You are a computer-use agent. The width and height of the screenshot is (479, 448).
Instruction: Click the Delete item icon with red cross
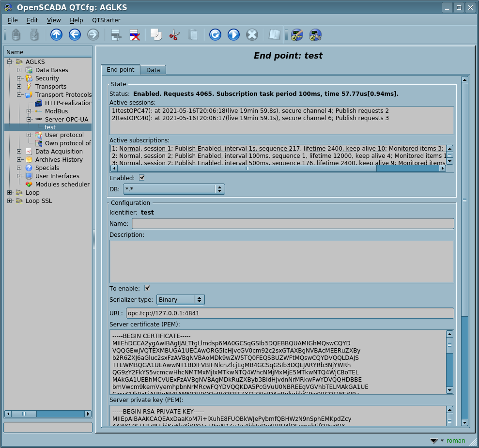coord(135,34)
